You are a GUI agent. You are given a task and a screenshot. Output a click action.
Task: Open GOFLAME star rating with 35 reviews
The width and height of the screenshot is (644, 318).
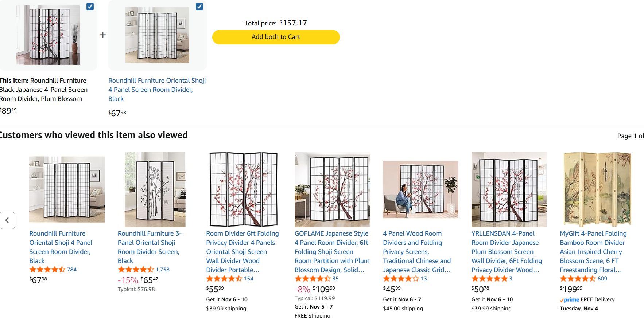[313, 279]
